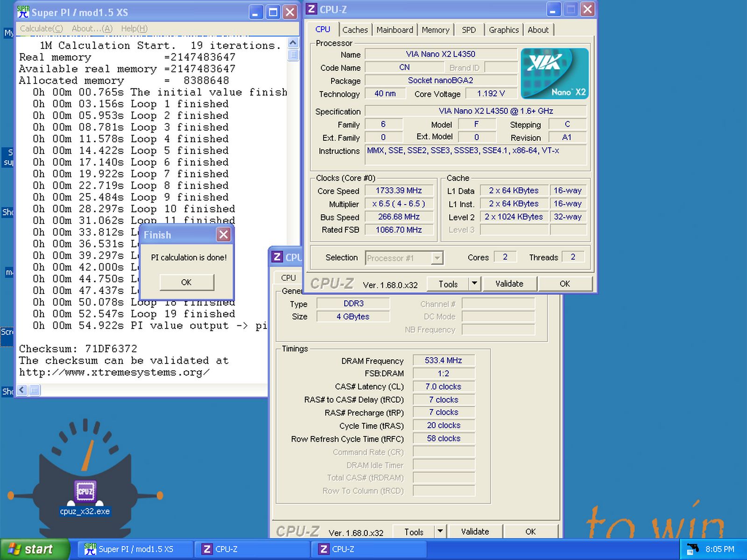
Task: Click the Core Voltage value 1.192 V
Action: [491, 93]
